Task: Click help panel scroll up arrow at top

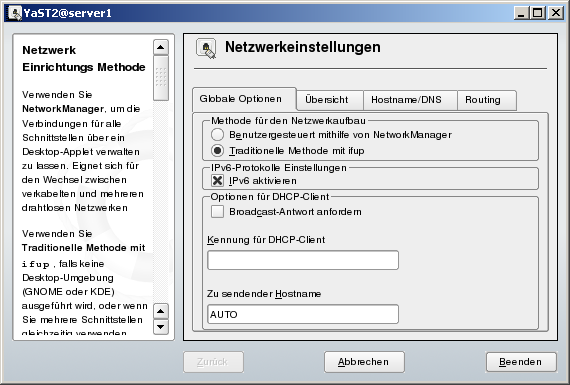Action: coord(161,47)
